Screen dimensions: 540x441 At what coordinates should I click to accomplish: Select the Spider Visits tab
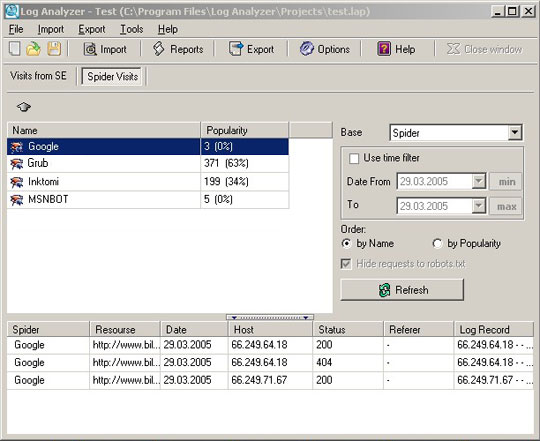pyautogui.click(x=113, y=76)
